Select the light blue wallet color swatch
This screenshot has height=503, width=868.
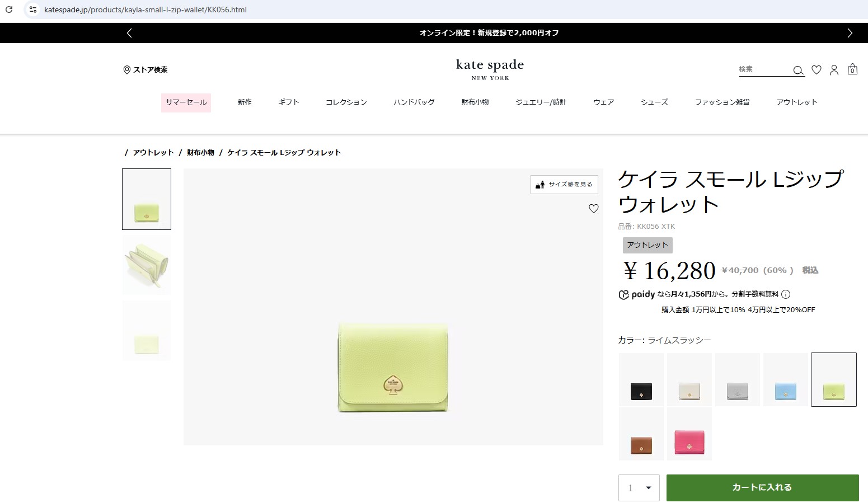click(785, 380)
